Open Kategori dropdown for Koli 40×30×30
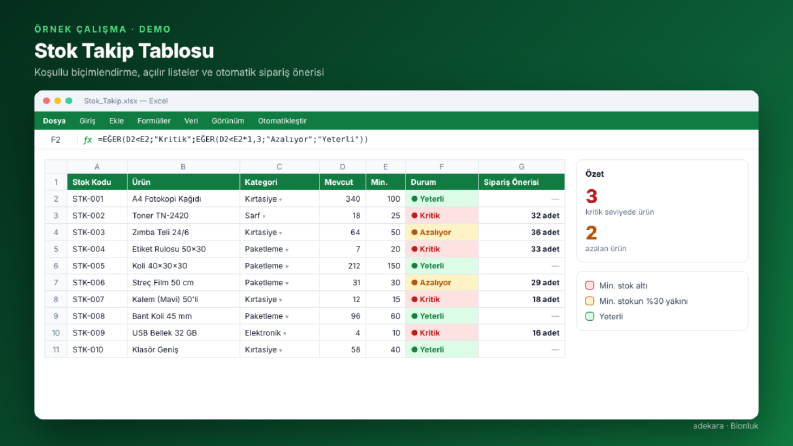The width and height of the screenshot is (793, 446). [287, 266]
